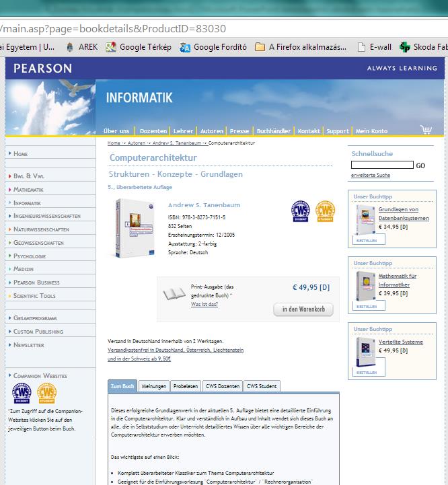Open the Mathematik für Informatiker title link
Screen dimensions: 448x485
[398, 281]
